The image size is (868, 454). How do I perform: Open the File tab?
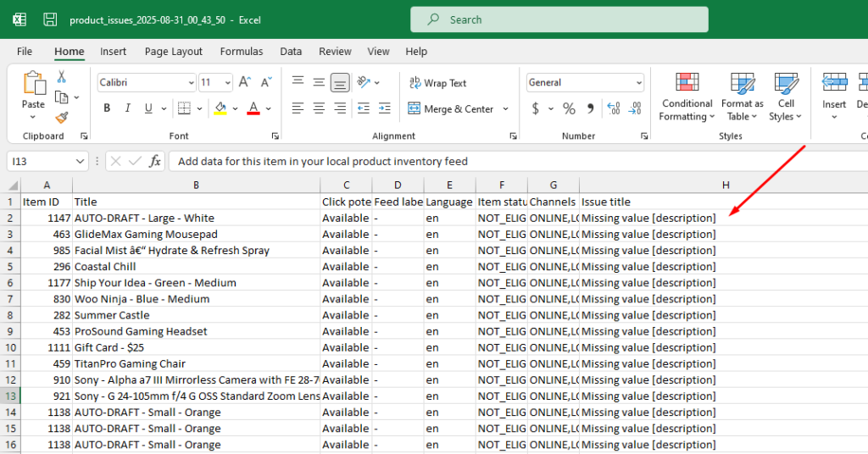pyautogui.click(x=25, y=52)
